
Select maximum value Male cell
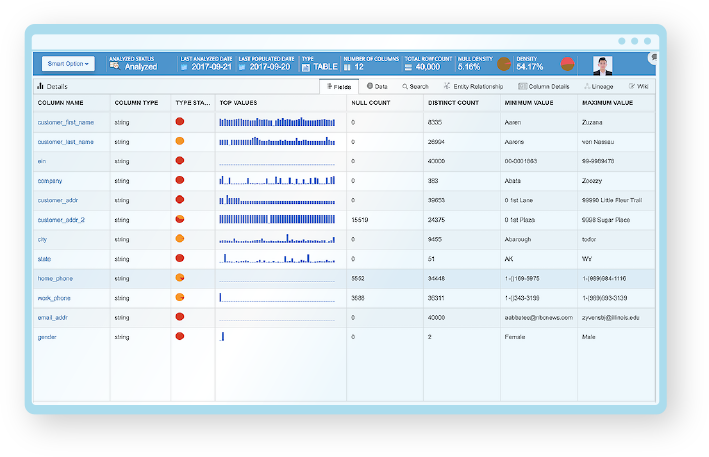click(589, 337)
